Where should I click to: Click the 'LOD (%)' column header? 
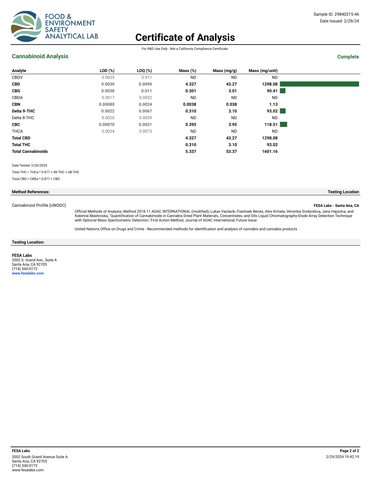coord(107,71)
